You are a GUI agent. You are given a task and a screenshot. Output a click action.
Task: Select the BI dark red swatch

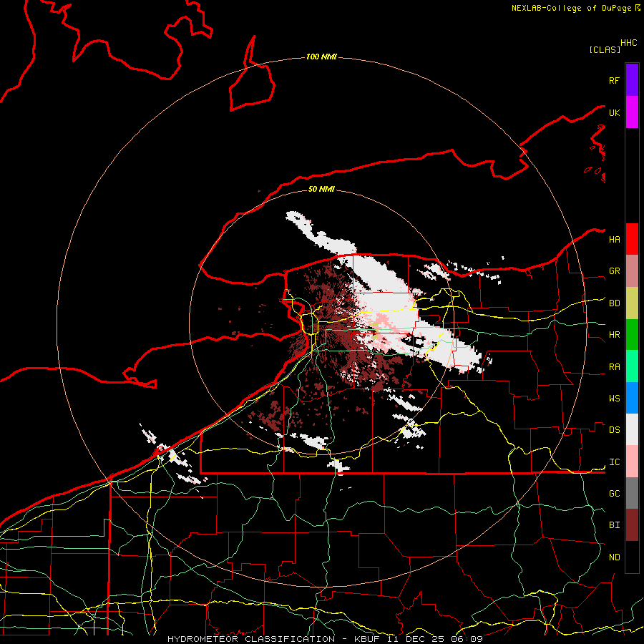(x=632, y=525)
